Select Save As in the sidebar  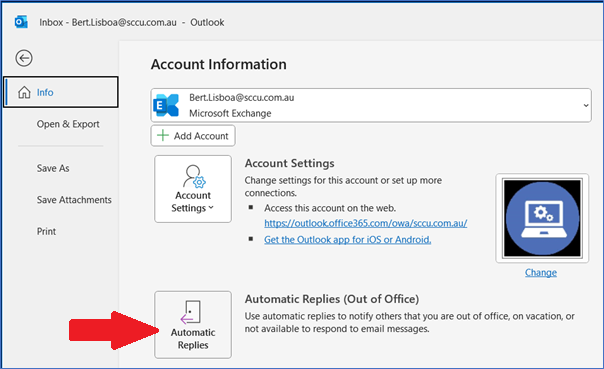click(x=53, y=168)
